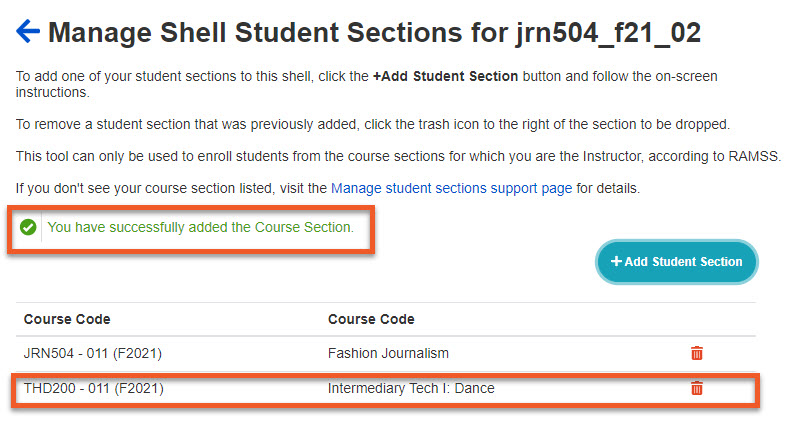Viewport: 805px width, 427px height.
Task: Click bold +Add Student Section text in instructions
Action: (x=445, y=76)
